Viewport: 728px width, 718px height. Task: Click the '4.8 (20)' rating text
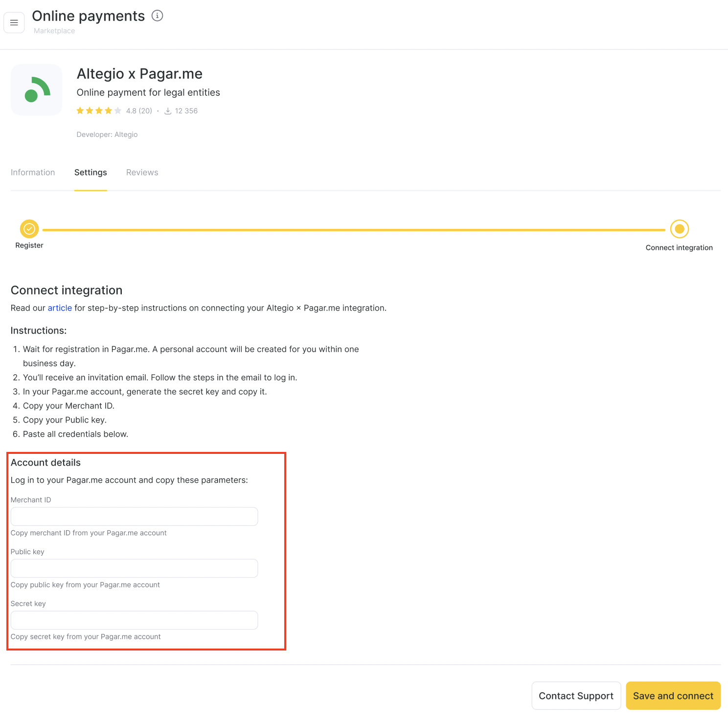[139, 111]
